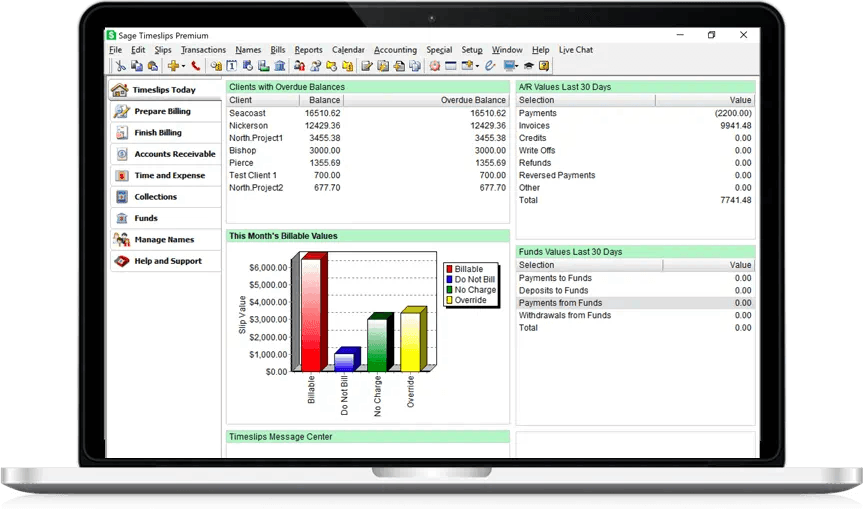863x509 pixels.
Task: Select the Deposits to Funds row
Action: click(635, 291)
